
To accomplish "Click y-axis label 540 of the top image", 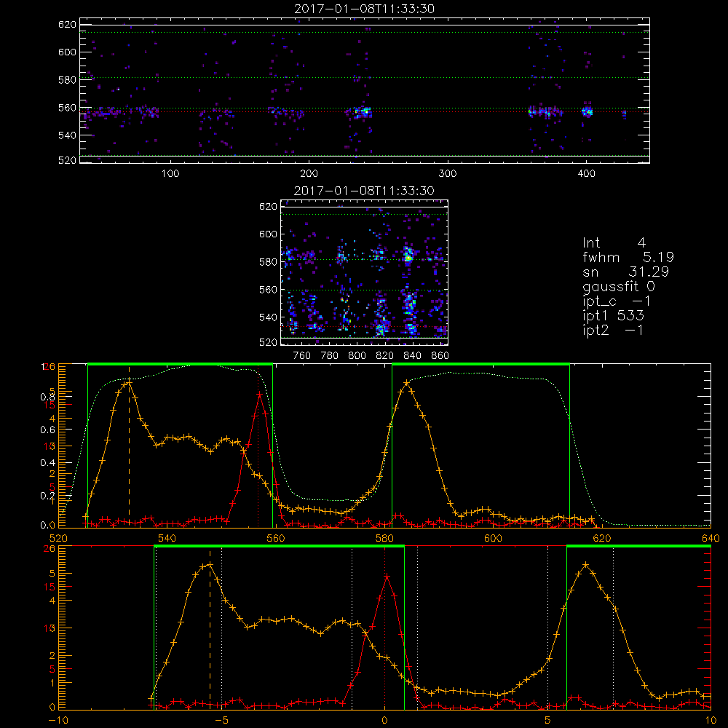I will [x=67, y=135].
